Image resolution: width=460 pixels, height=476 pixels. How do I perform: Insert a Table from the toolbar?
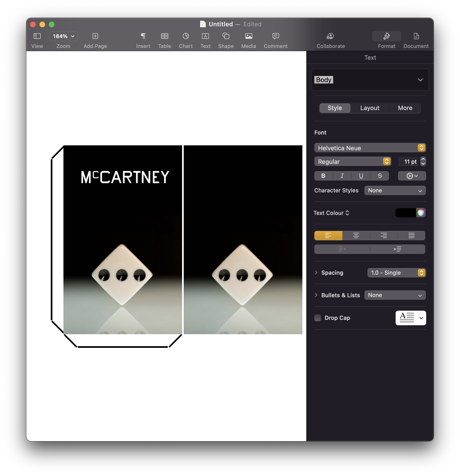(164, 36)
